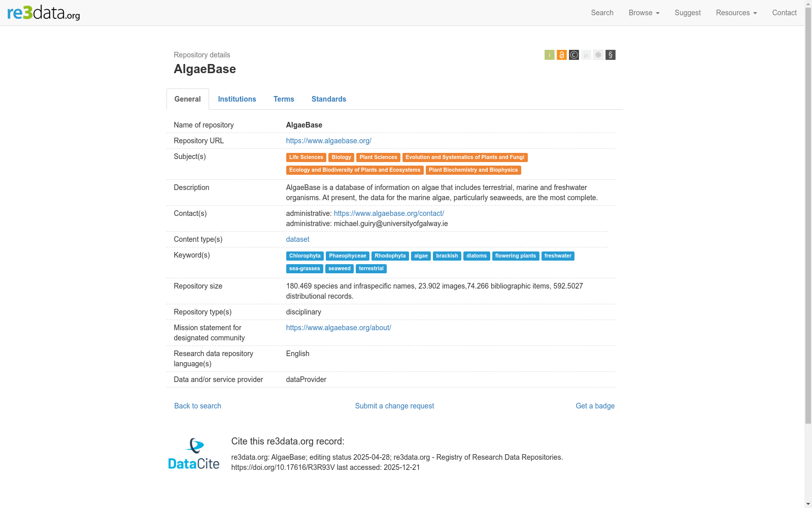The image size is (812, 508).
Task: Click the orange open access padlock icon
Action: pyautogui.click(x=561, y=55)
